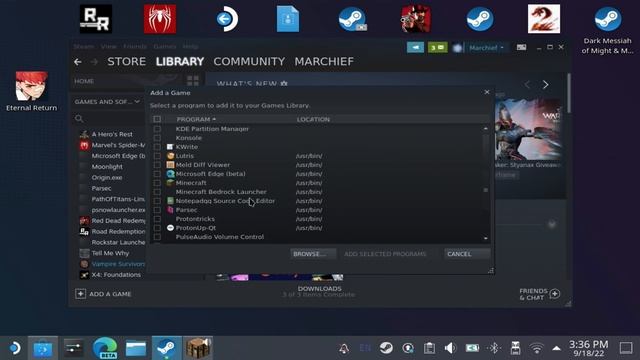
Task: Click ADD A GAME at bottom left
Action: [103, 294]
